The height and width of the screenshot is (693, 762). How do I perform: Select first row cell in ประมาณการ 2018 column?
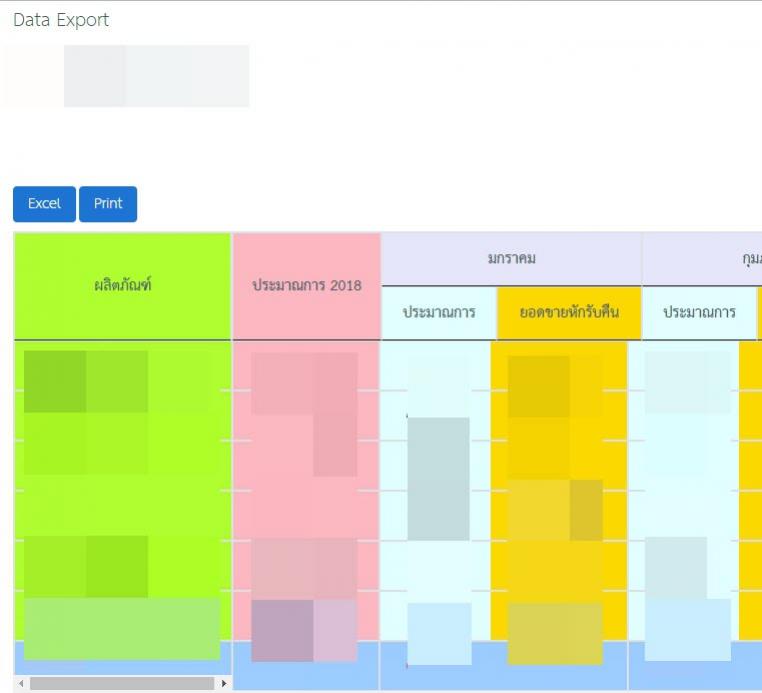point(306,366)
